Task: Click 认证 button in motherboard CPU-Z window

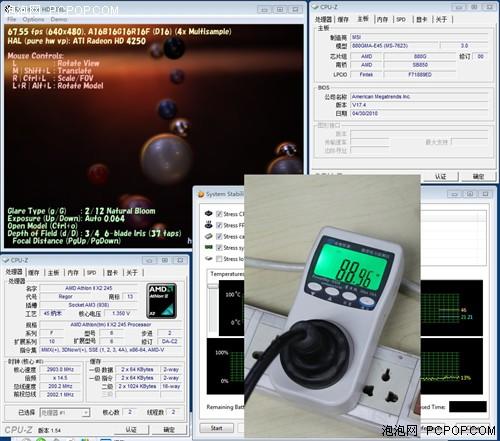Action: click(x=441, y=177)
